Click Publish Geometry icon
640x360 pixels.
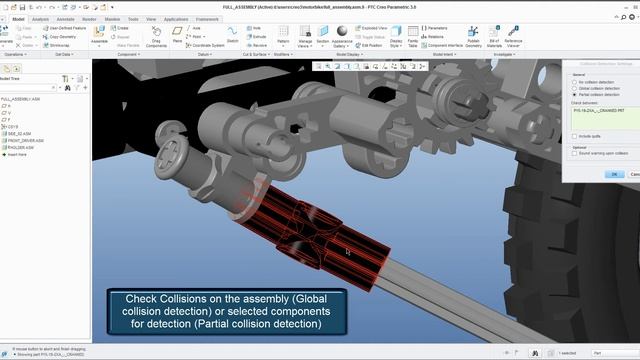tap(473, 32)
